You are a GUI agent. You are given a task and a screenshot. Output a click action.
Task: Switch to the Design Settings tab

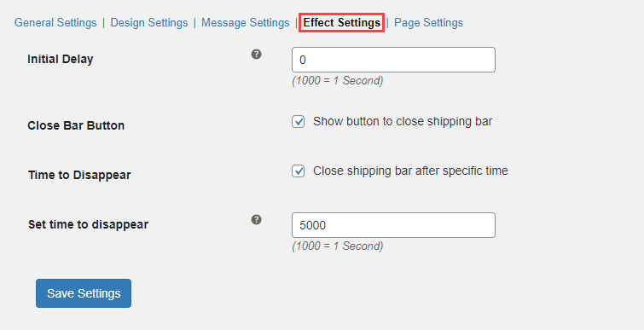point(149,22)
